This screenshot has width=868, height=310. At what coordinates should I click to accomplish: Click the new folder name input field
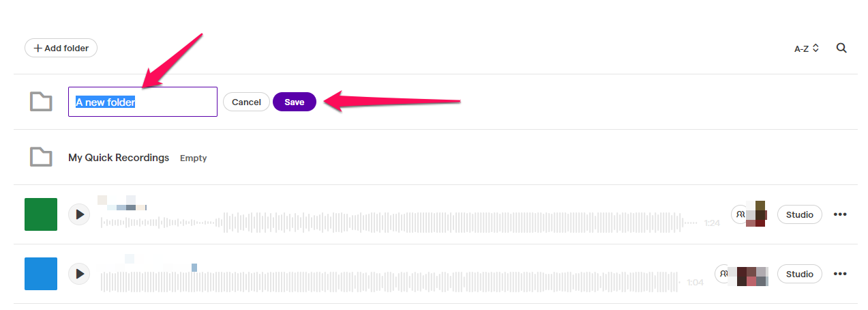pos(143,102)
